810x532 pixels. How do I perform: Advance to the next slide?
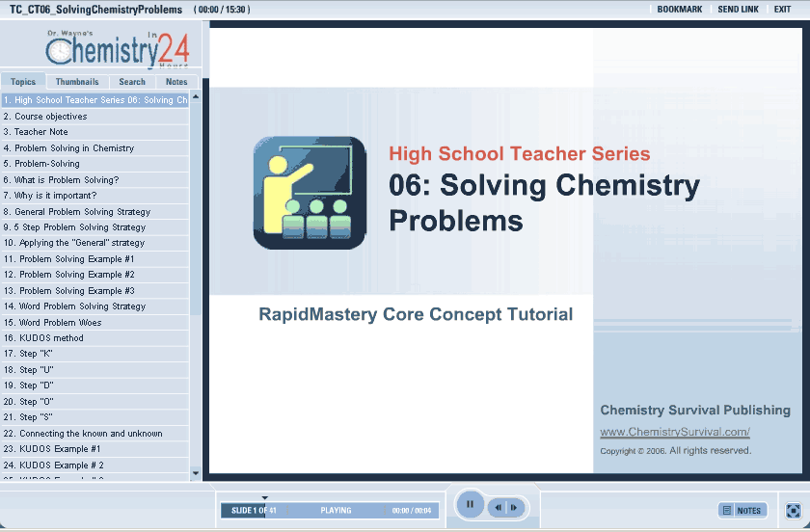click(x=515, y=507)
